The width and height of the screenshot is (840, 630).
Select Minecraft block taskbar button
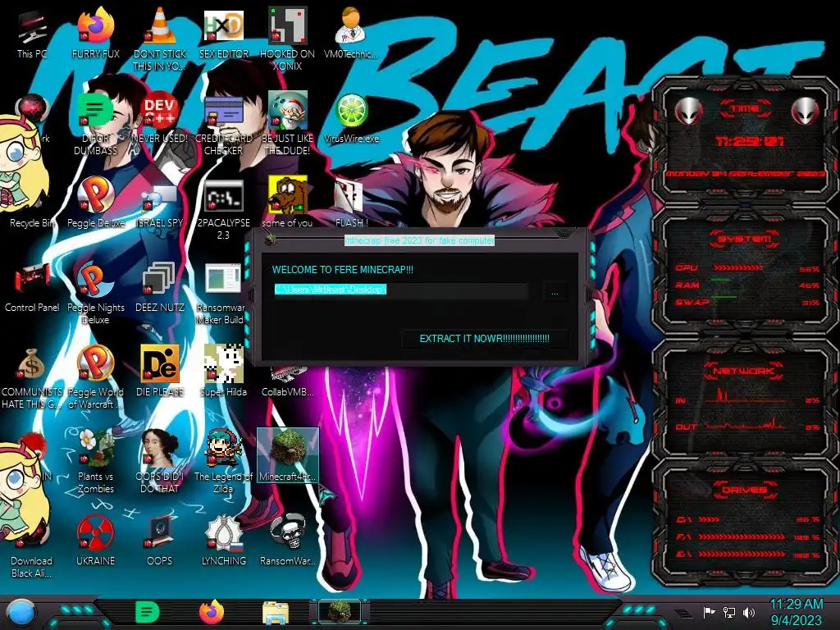tap(340, 612)
